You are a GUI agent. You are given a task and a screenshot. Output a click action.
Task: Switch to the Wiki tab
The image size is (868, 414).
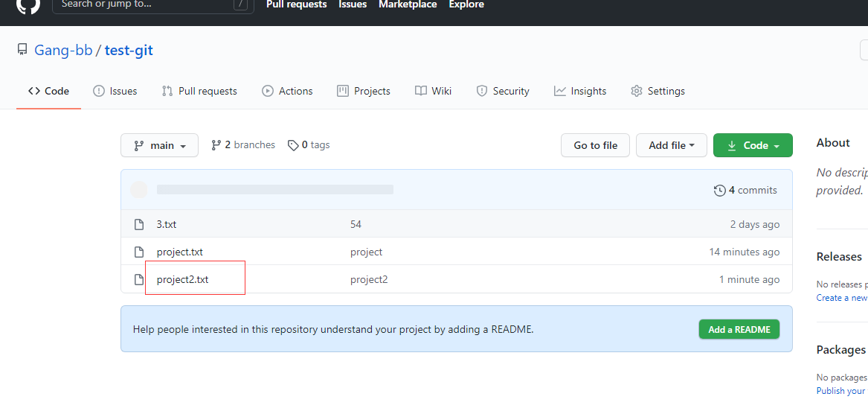pos(433,91)
